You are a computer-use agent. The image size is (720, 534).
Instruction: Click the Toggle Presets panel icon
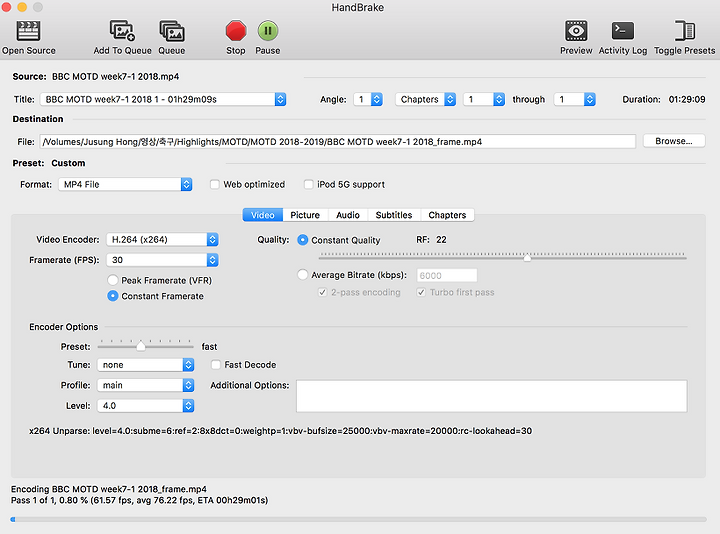[684, 31]
